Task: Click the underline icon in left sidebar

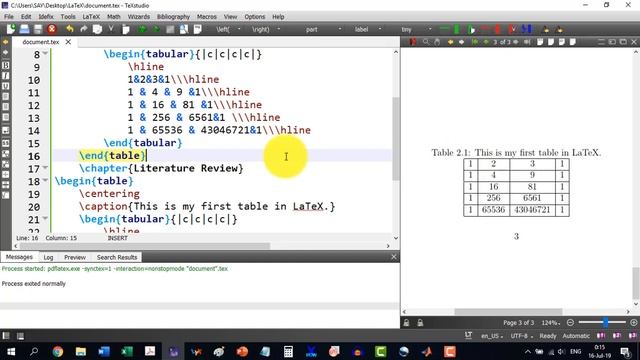Action: 6,86
